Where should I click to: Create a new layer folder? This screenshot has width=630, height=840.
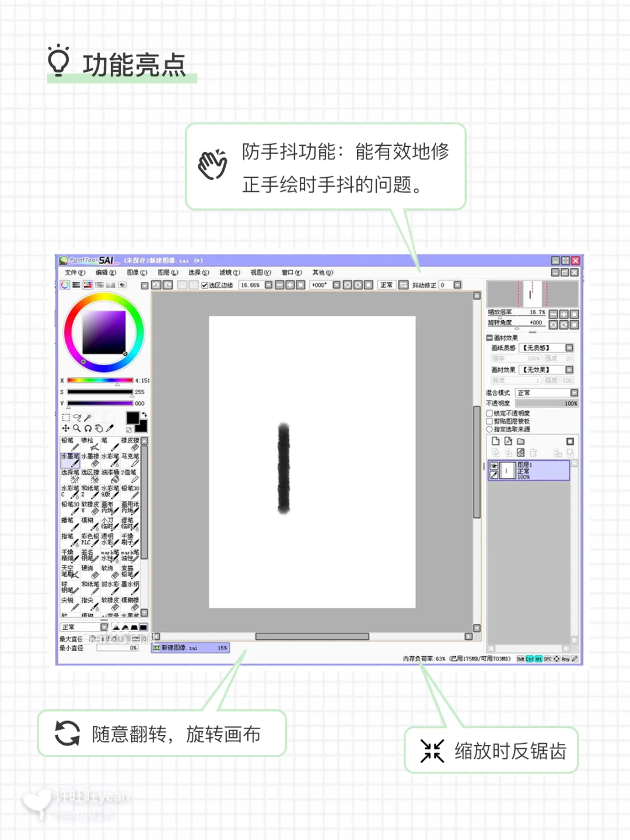(x=520, y=442)
